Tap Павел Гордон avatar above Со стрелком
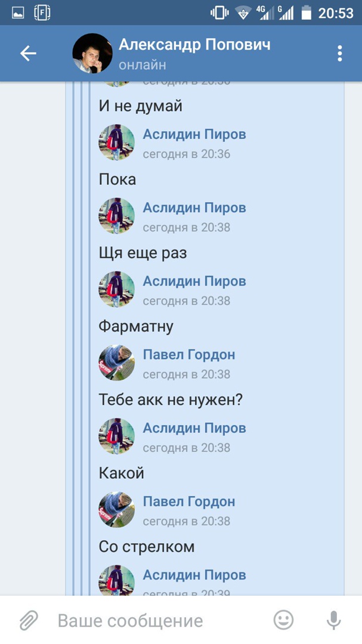The image size is (362, 644). (117, 509)
